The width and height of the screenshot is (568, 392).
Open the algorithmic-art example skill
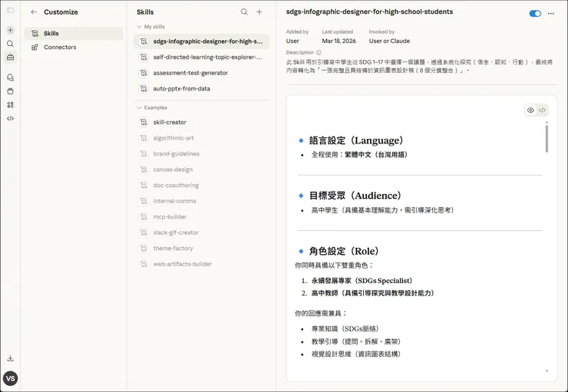(x=201, y=138)
